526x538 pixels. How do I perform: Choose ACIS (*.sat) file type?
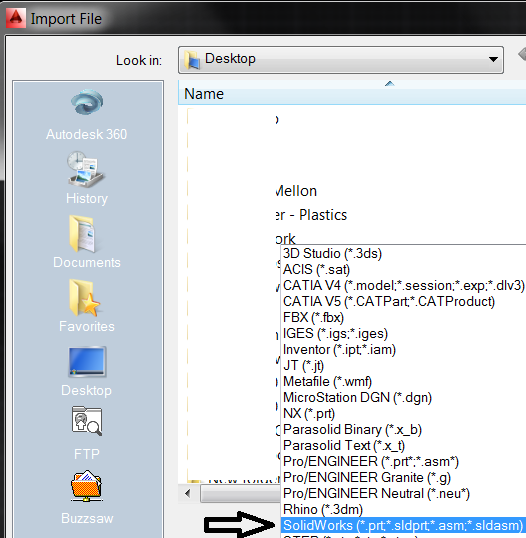(404, 270)
